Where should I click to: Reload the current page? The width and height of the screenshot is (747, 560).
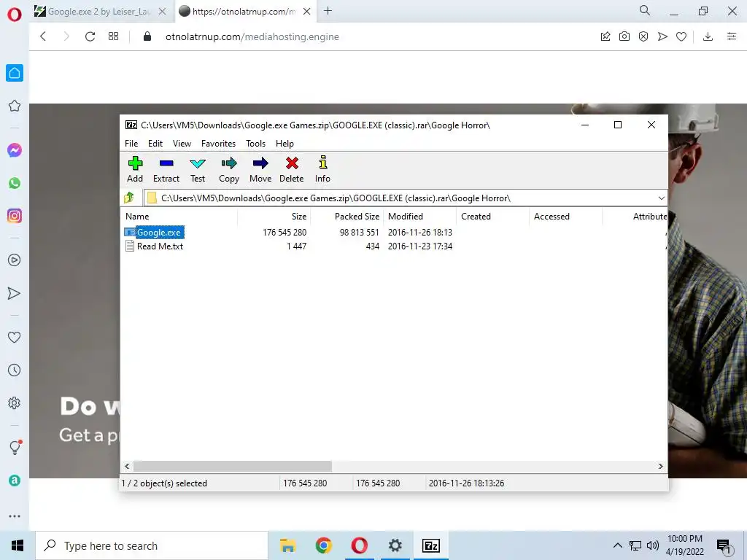[x=90, y=36]
